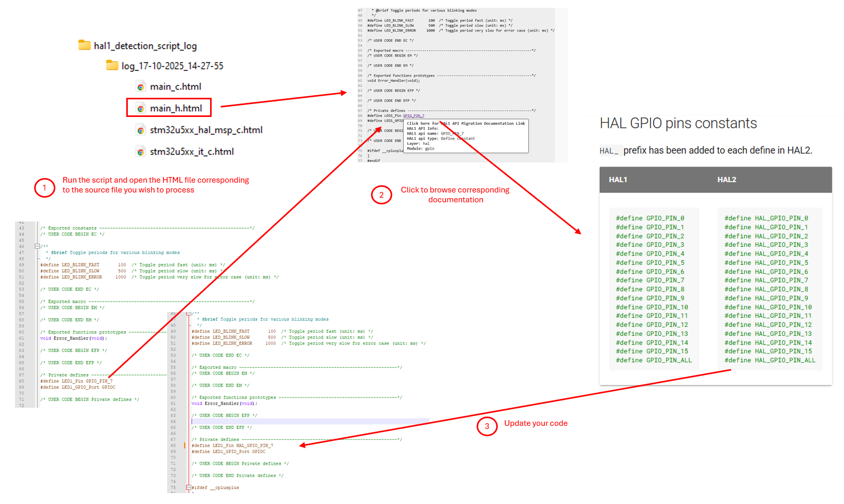Viewport: 844px width, 504px height.
Task: Click the HAL_GPIO_PIN_7 define in HAL2 column
Action: point(766,280)
